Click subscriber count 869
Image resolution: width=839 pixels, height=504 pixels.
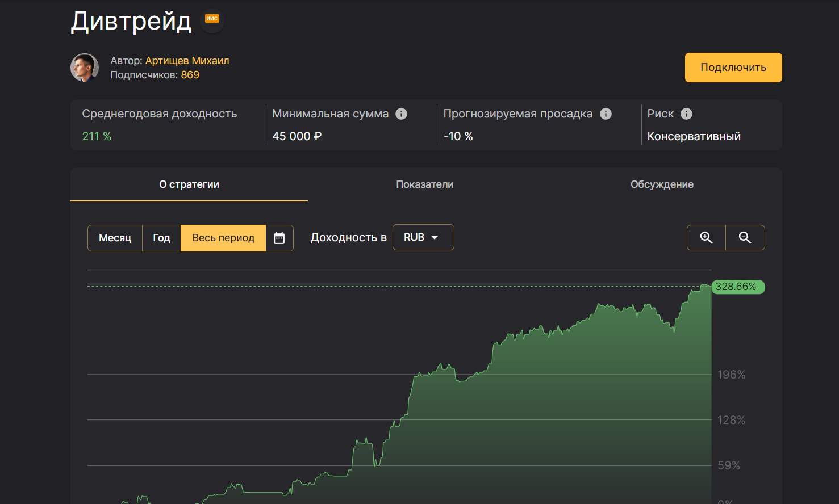(190, 75)
